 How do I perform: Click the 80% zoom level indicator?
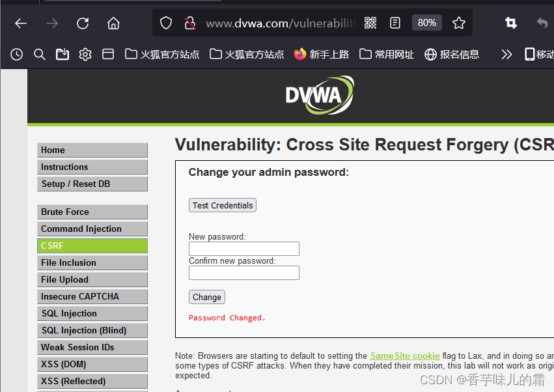tap(426, 22)
